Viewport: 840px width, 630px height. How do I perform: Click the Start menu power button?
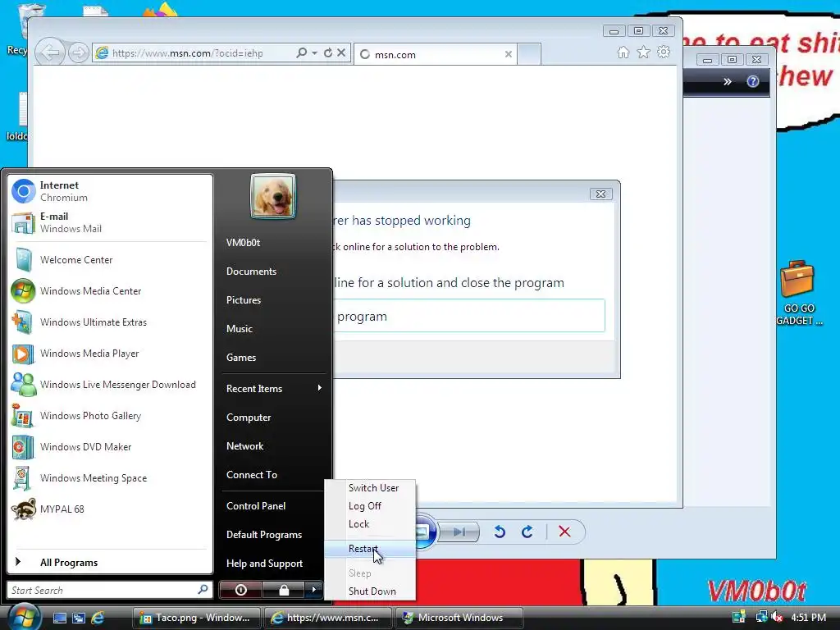tap(240, 590)
